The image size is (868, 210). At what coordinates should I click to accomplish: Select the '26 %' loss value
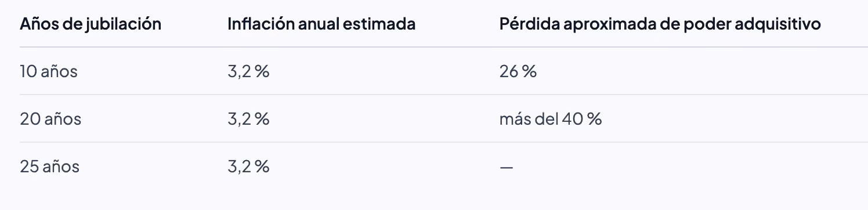click(x=518, y=72)
